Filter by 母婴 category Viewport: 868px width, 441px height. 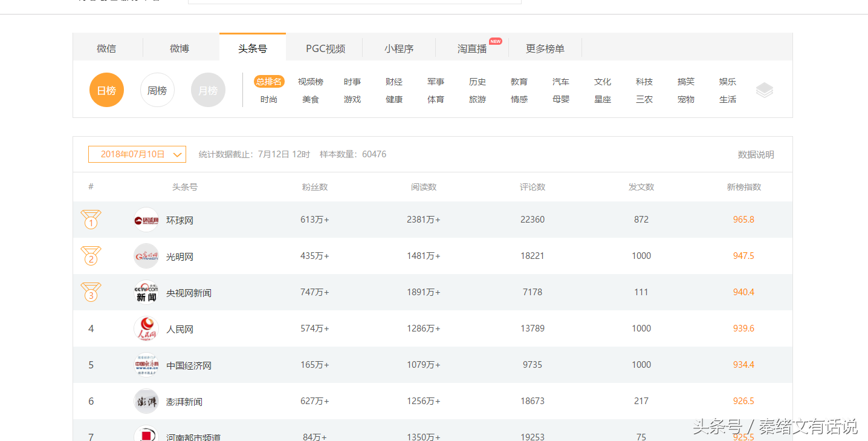click(561, 99)
